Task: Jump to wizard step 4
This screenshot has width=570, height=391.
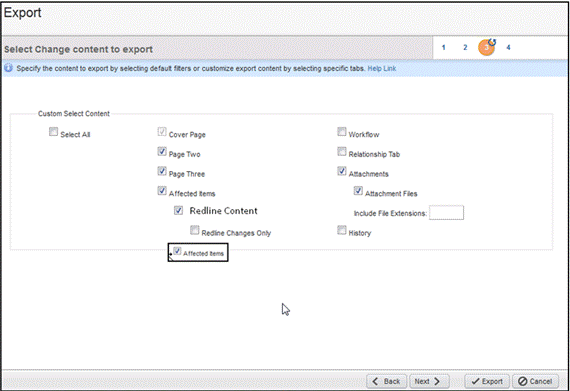Action: (508, 48)
